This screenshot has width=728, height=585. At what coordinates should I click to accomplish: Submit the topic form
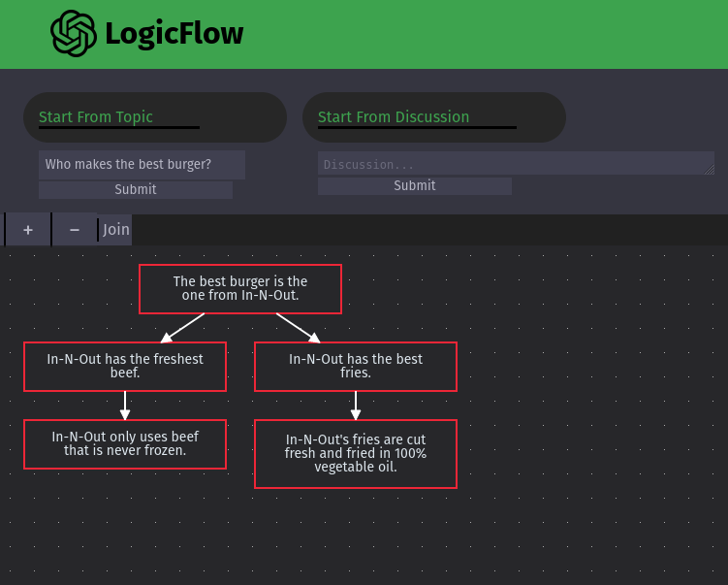coord(136,189)
